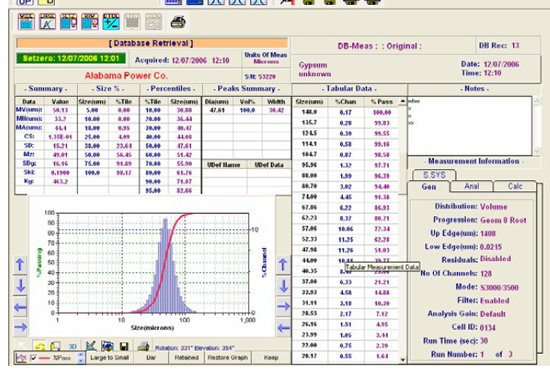
Task: Click the %Pass series selector stepper arrows
Action: 81,358
